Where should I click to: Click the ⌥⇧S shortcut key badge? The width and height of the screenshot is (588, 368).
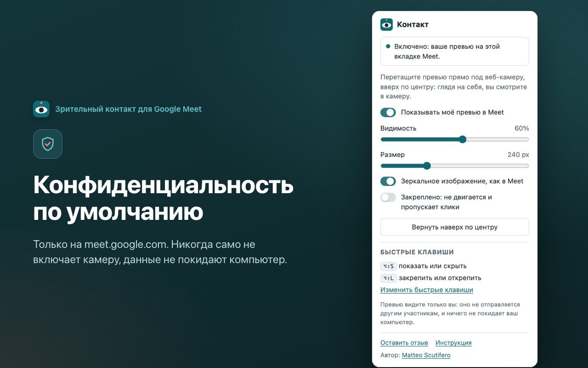point(389,266)
